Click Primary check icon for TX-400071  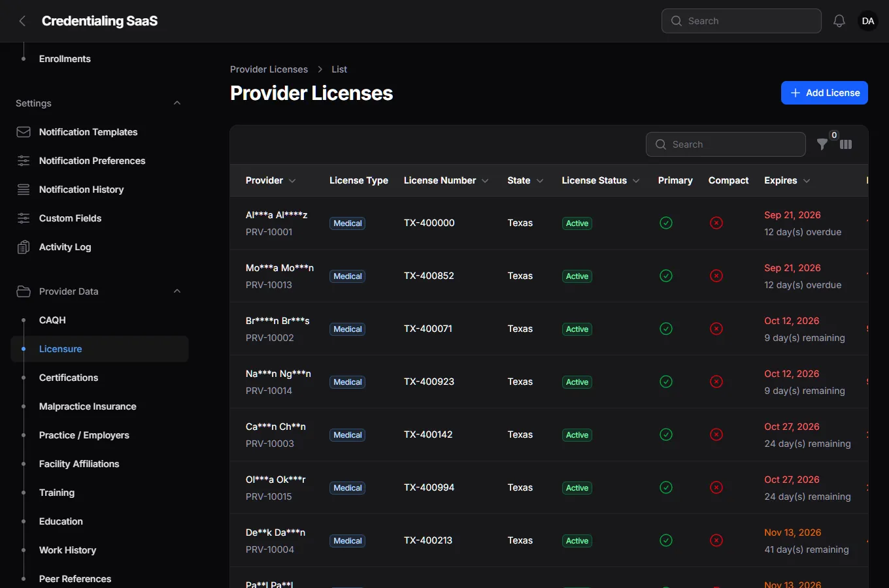tap(666, 329)
